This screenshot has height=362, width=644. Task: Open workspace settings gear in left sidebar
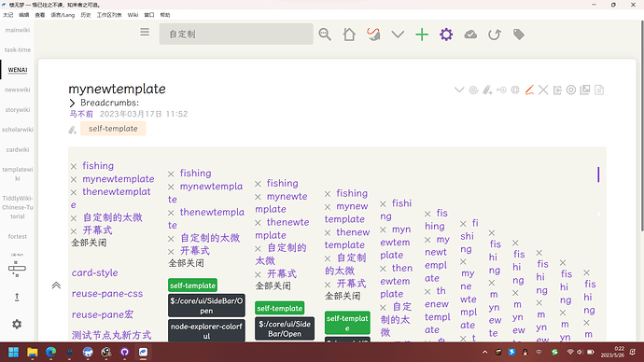click(17, 325)
